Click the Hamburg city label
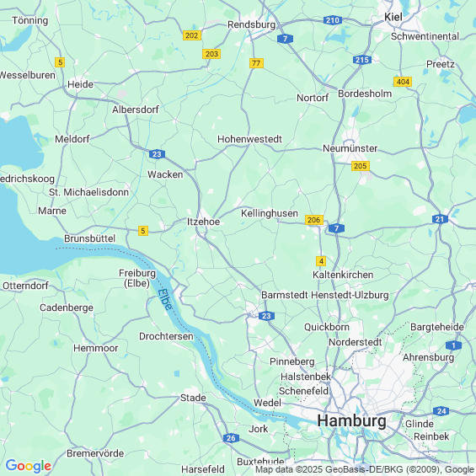The height and width of the screenshot is (476, 476). 351,421
